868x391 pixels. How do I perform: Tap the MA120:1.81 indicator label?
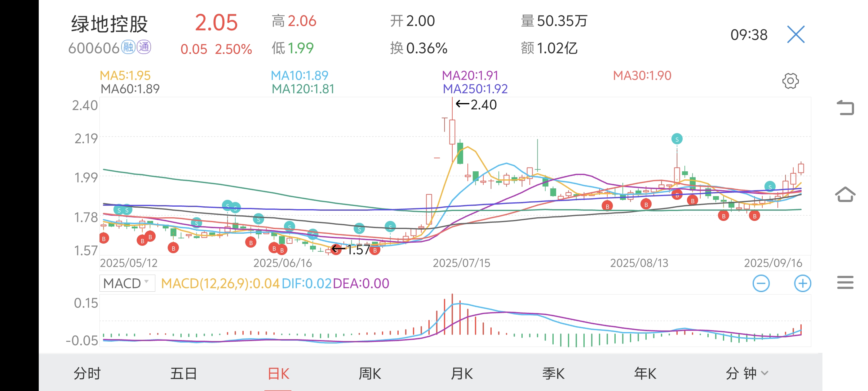[303, 89]
